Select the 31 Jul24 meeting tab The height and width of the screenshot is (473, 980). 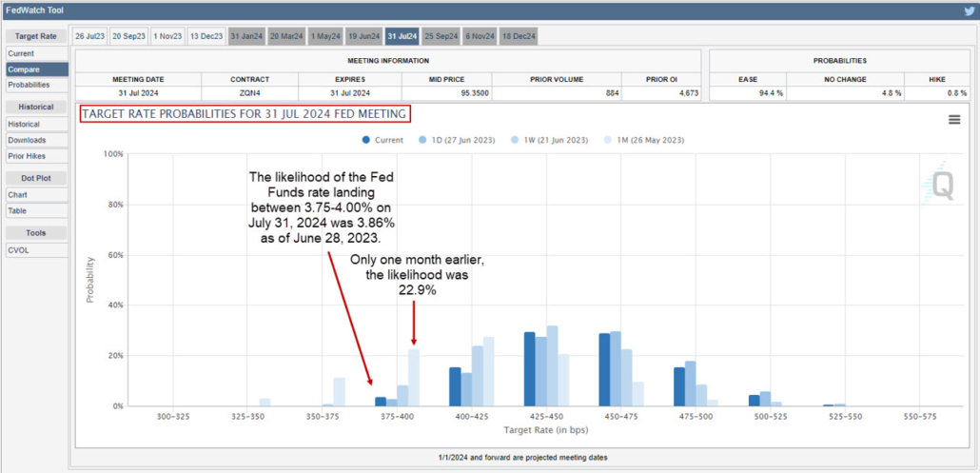402,36
